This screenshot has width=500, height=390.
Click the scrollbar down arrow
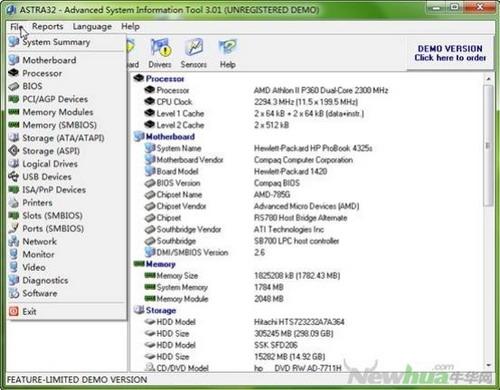[x=488, y=365]
